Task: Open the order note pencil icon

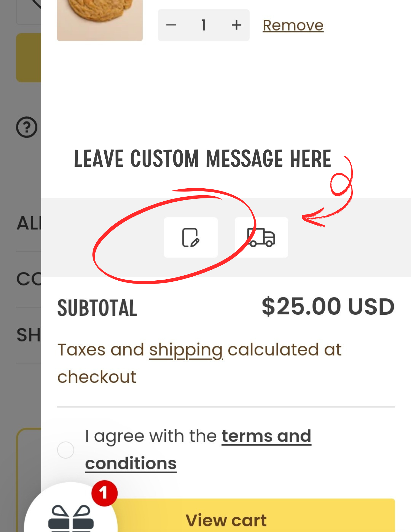Action: pyautogui.click(x=190, y=238)
